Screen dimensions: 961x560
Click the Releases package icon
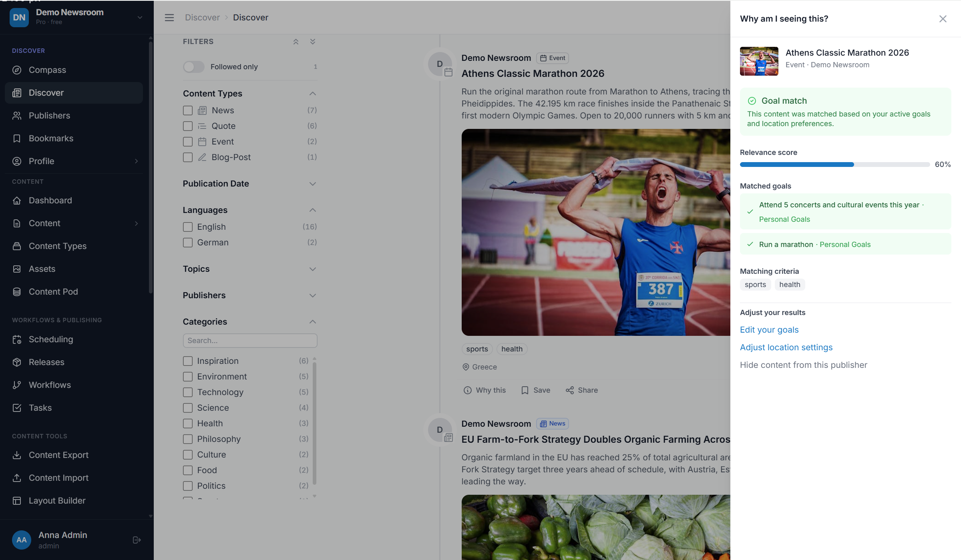tap(17, 362)
